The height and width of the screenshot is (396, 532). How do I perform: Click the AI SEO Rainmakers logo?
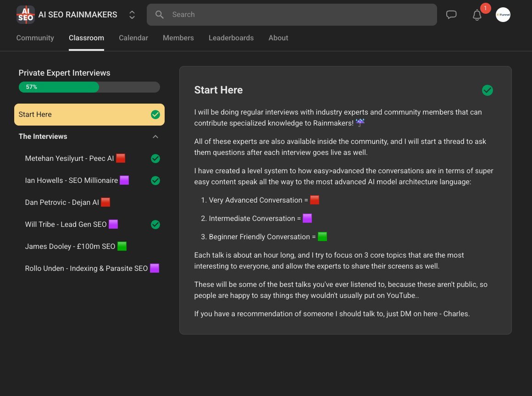(25, 15)
